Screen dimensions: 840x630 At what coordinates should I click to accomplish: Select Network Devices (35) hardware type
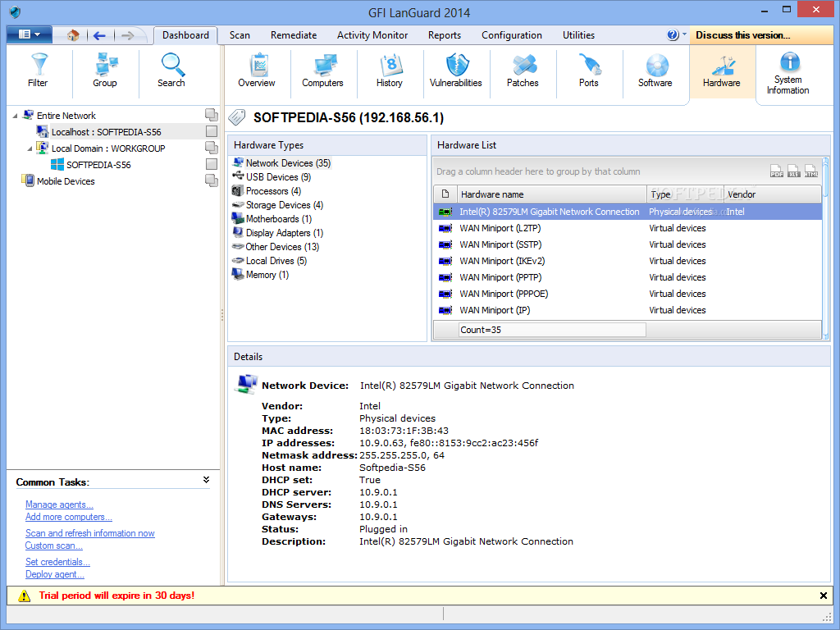point(282,163)
